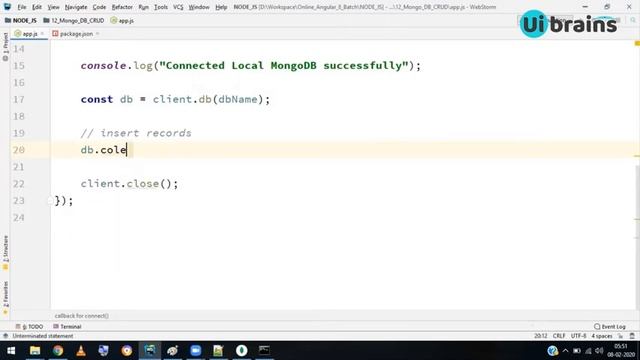
Task: Click the fold marker on line 23
Action: [51, 200]
